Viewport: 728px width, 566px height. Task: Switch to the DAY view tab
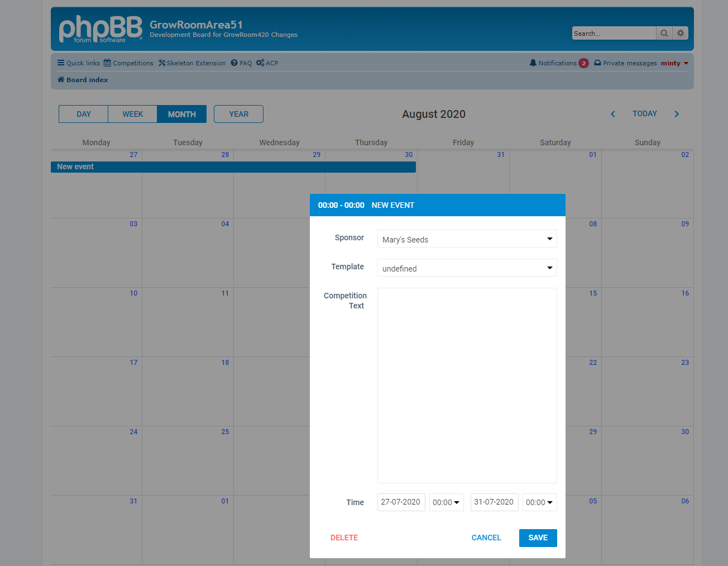pos(84,114)
